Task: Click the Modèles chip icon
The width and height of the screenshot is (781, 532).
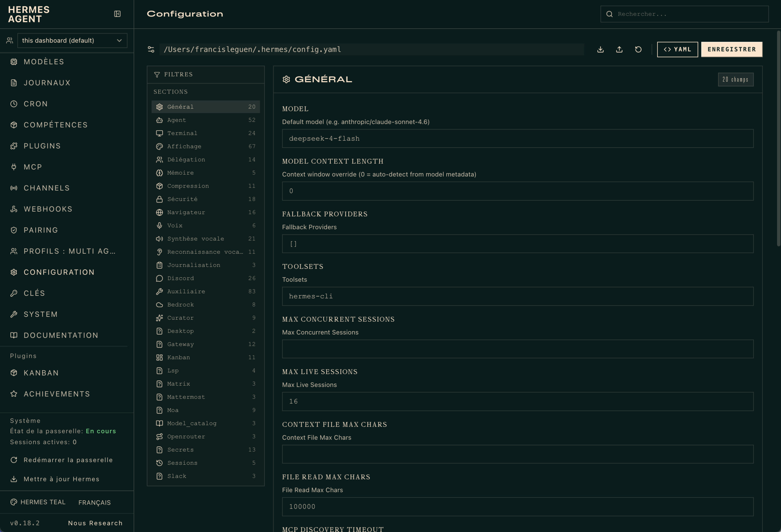Action: [x=14, y=62]
